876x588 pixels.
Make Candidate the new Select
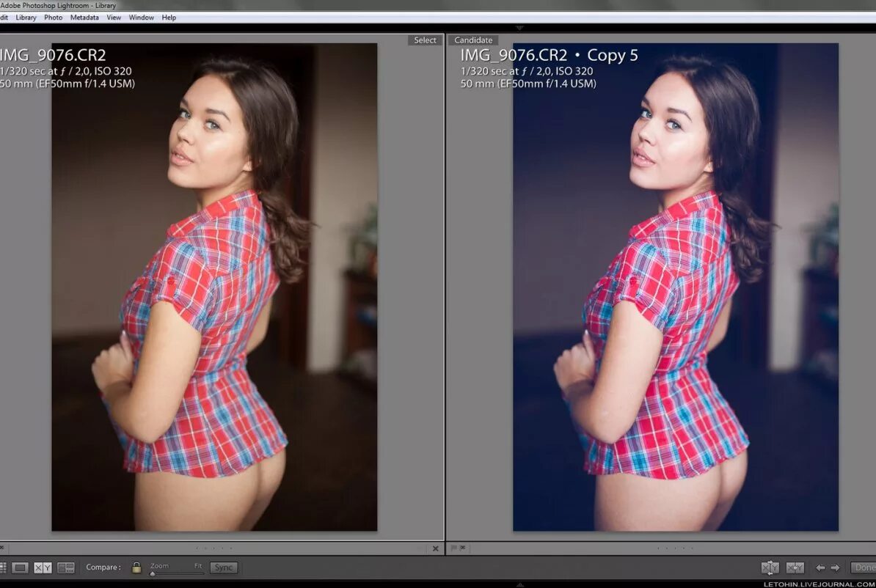click(795, 567)
